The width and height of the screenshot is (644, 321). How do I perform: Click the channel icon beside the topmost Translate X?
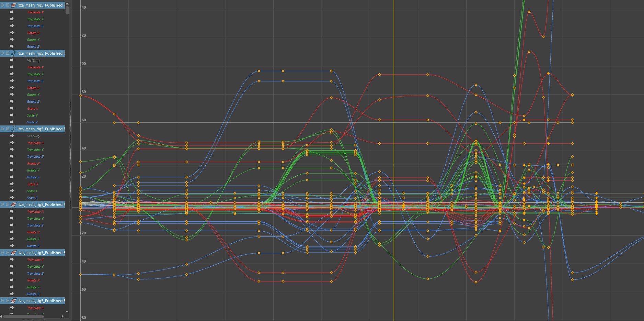[x=12, y=12]
